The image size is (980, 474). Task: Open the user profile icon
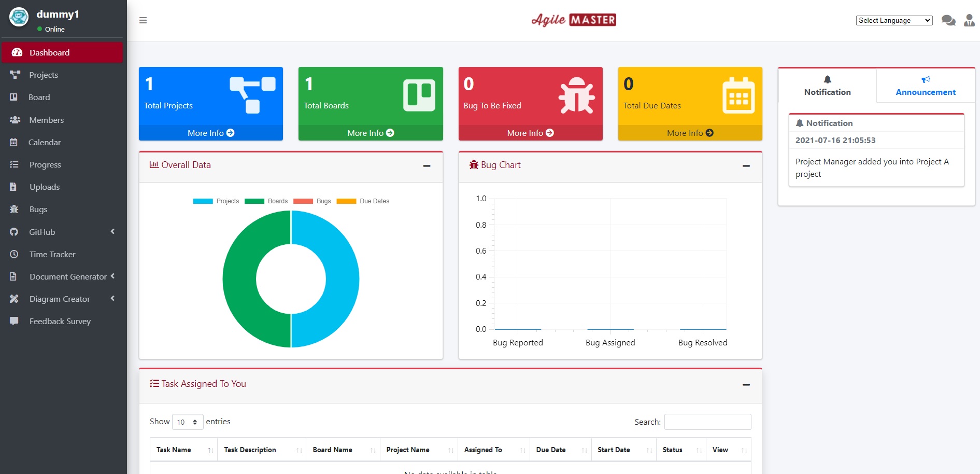969,20
